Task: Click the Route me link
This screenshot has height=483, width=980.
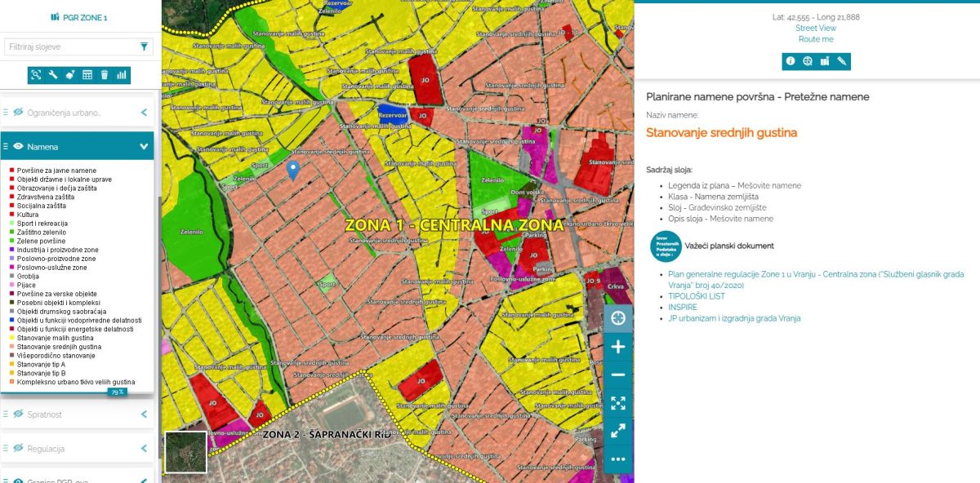Action: click(816, 39)
